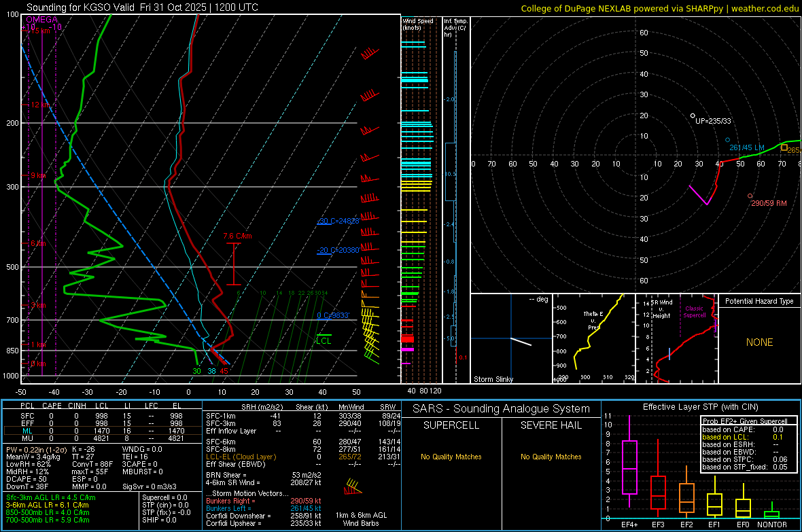This screenshot has height=532, width=802.
Task: Click the Wind Speed (knots) heading
Action: tap(417, 24)
